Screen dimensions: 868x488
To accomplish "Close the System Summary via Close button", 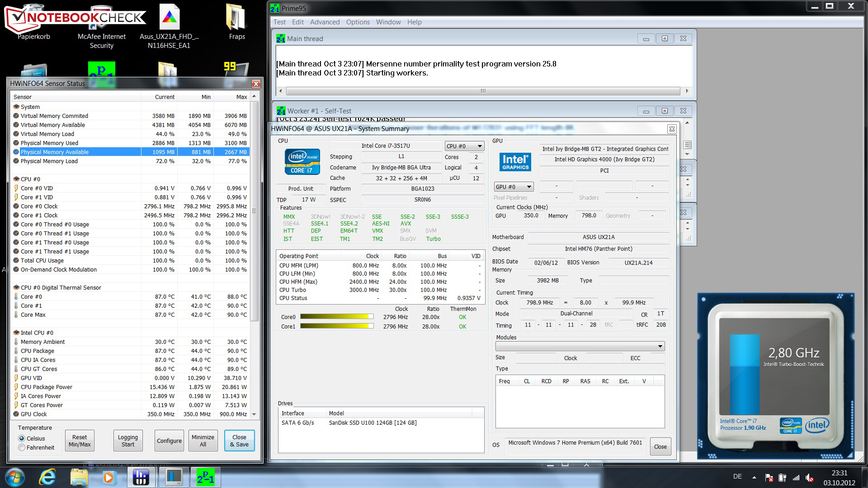I will [x=660, y=446].
